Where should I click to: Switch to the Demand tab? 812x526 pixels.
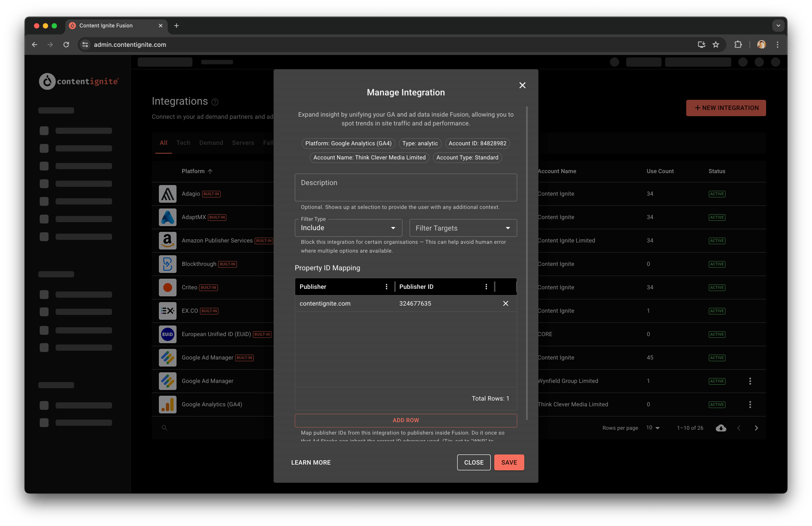tap(211, 143)
